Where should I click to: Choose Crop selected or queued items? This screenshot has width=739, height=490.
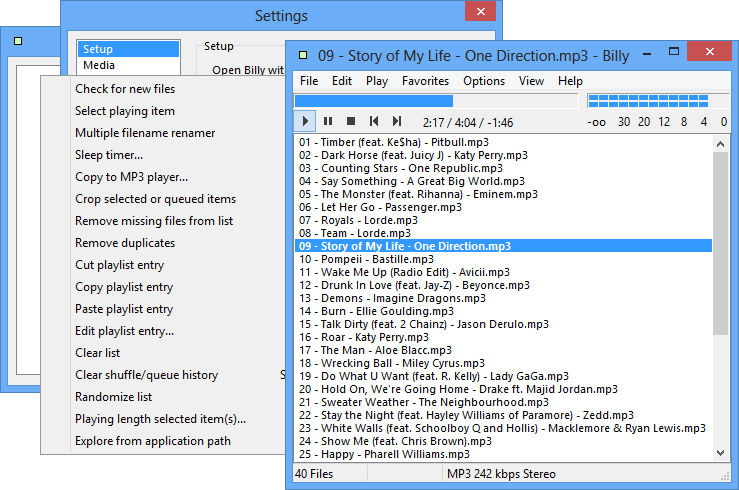point(156,199)
